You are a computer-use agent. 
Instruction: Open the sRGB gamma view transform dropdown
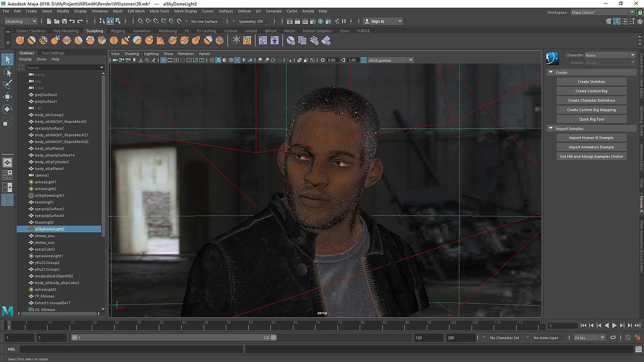390,60
